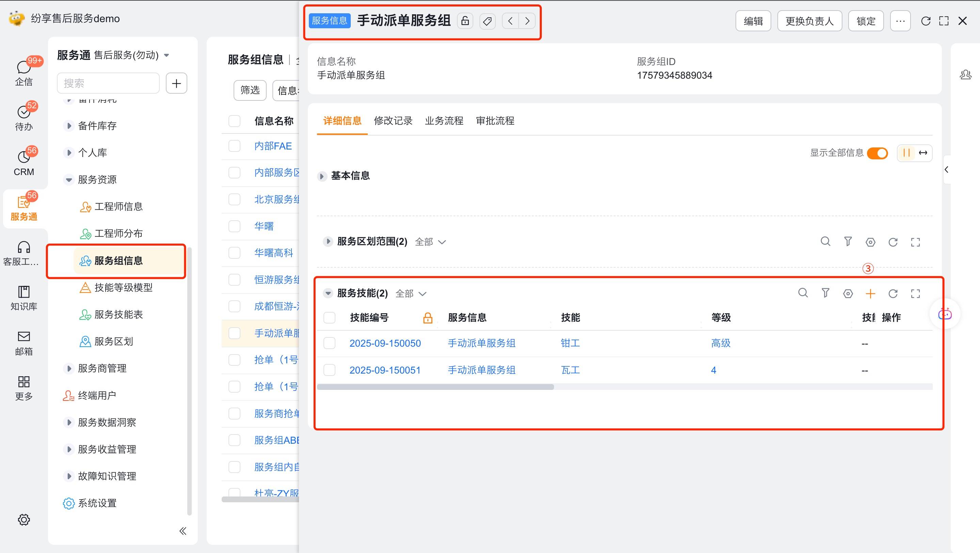Check the row 2025-09-150050 checkbox
Image resolution: width=980 pixels, height=553 pixels.
point(329,343)
